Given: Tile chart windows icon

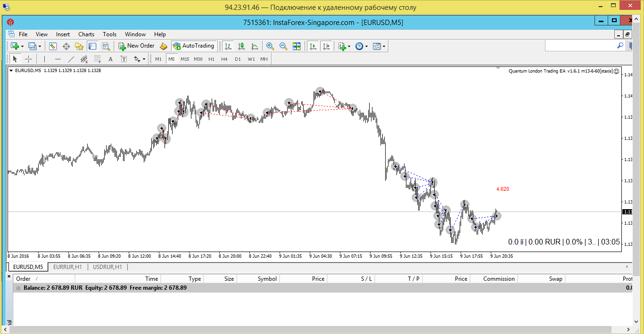Looking at the screenshot, I should 297,46.
